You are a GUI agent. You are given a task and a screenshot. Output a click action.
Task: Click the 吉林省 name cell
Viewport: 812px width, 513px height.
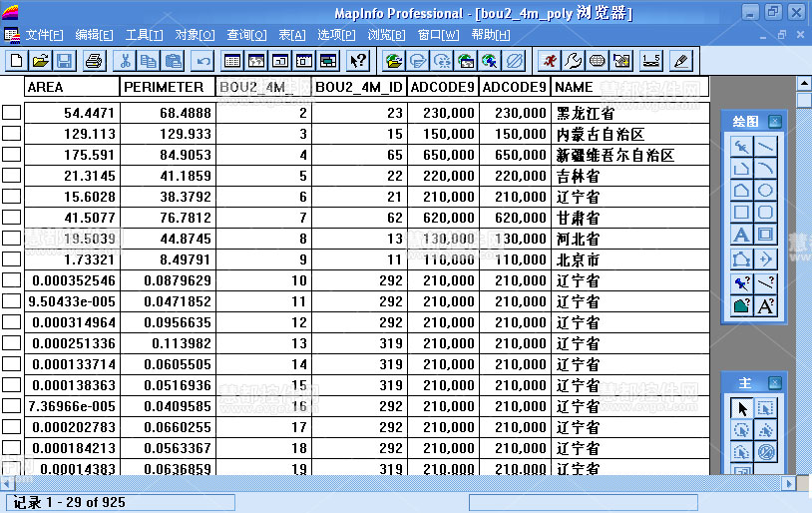pos(629,176)
